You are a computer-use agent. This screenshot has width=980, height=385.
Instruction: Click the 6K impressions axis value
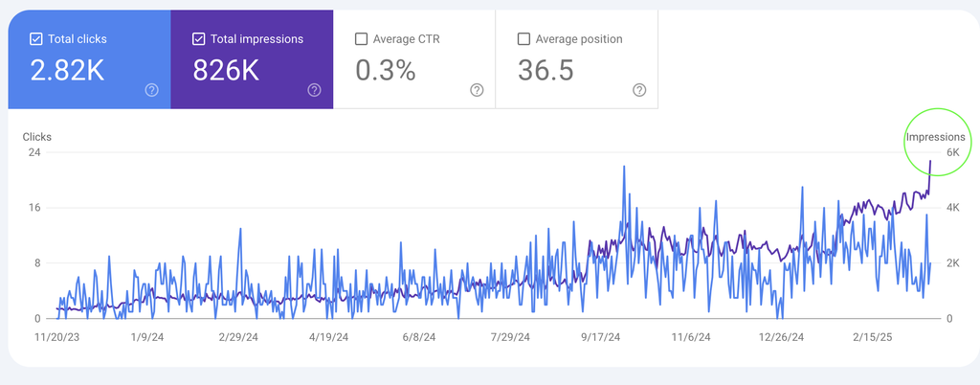(952, 152)
